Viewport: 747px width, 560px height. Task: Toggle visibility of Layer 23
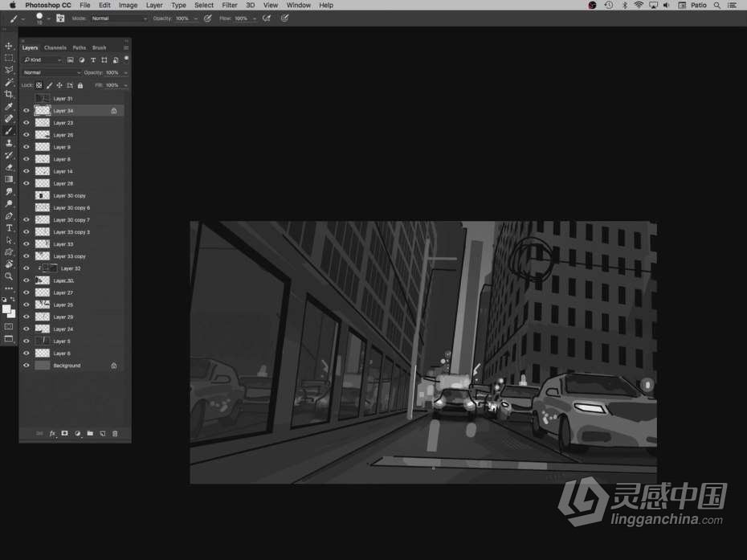tap(26, 123)
